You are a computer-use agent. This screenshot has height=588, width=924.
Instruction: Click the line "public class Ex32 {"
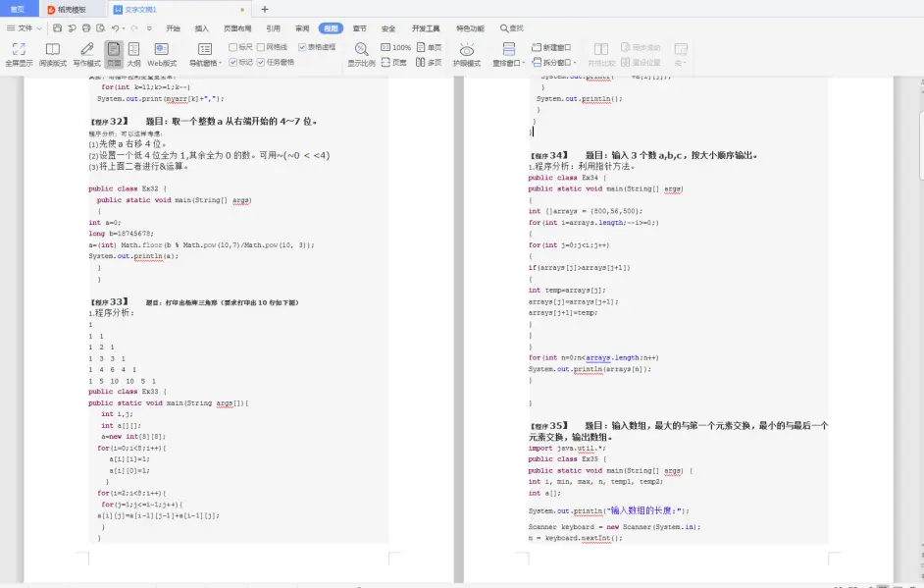point(128,188)
